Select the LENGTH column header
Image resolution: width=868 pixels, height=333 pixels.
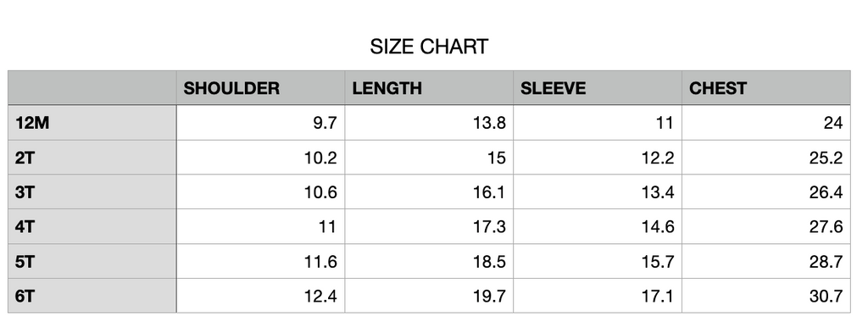(x=429, y=88)
